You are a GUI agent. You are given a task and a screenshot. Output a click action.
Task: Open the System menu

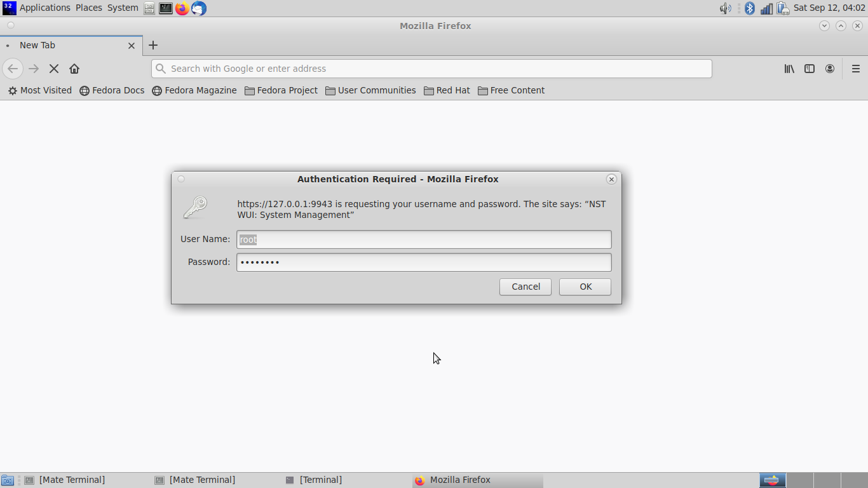point(123,8)
